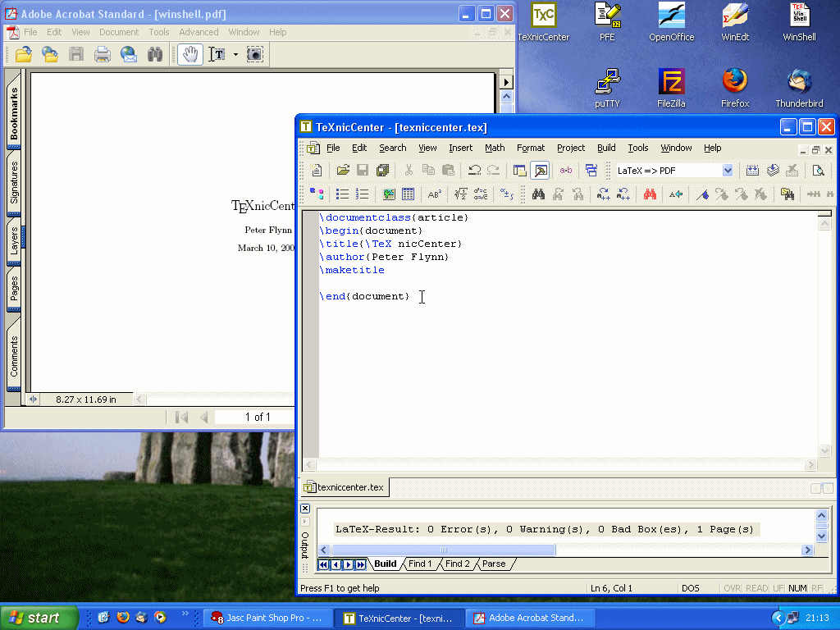This screenshot has height=630, width=840.
Task: Toggle the Output pane view button
Action: tap(540, 171)
